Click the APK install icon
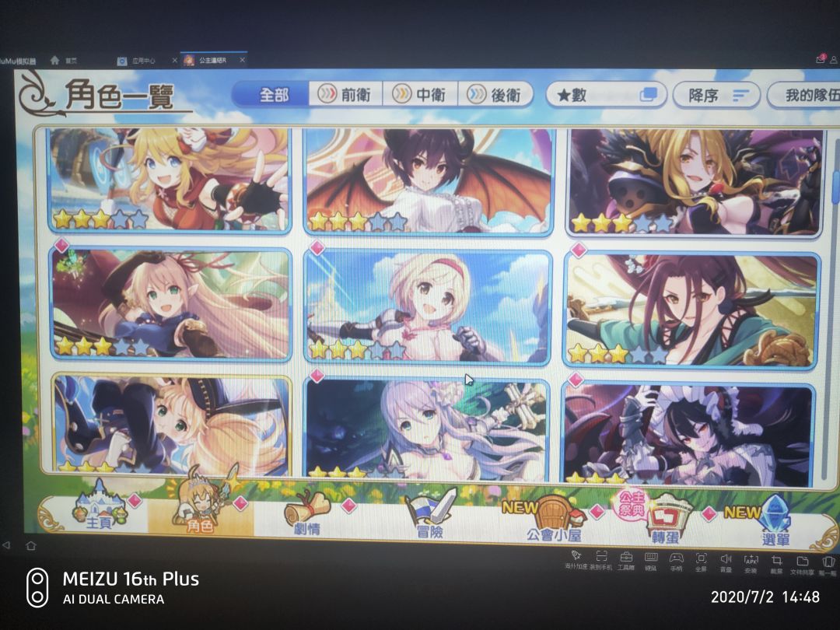This screenshot has width=840, height=630. (751, 560)
